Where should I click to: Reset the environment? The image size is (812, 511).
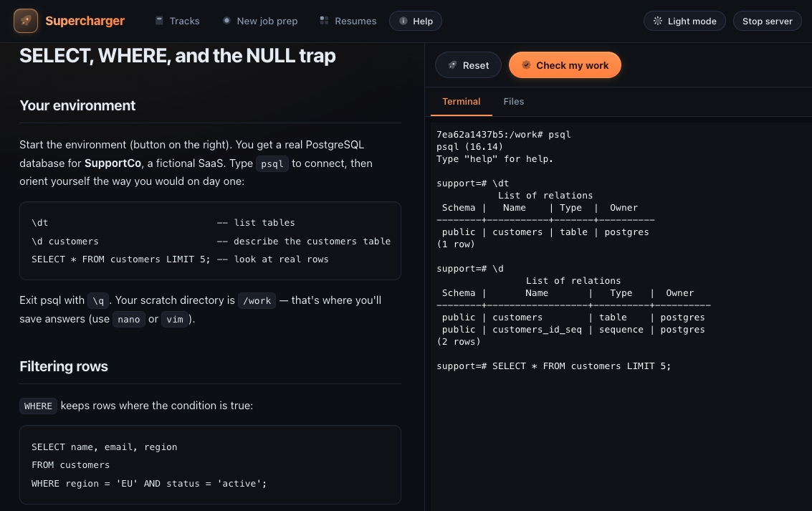click(x=468, y=65)
